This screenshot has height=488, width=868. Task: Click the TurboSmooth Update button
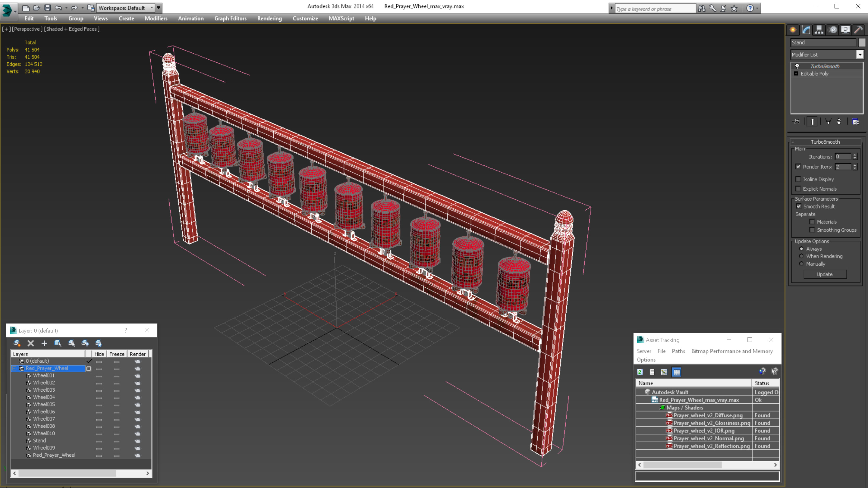[825, 274]
